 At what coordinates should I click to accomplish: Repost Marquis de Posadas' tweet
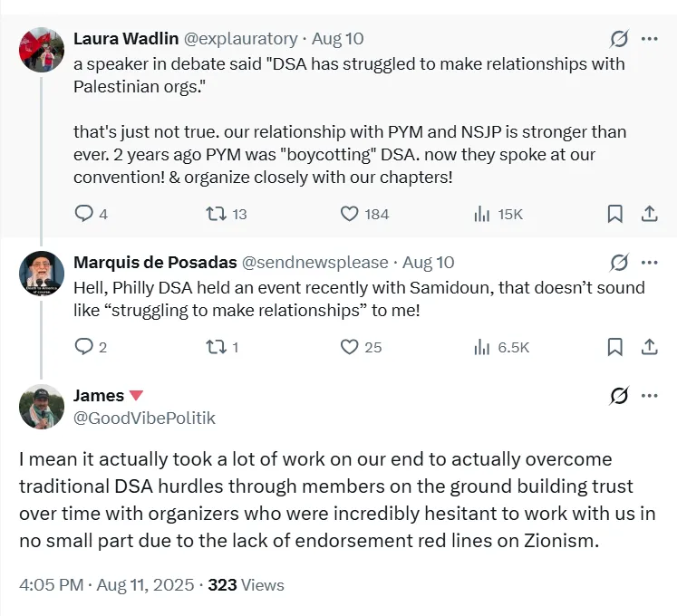click(215, 347)
